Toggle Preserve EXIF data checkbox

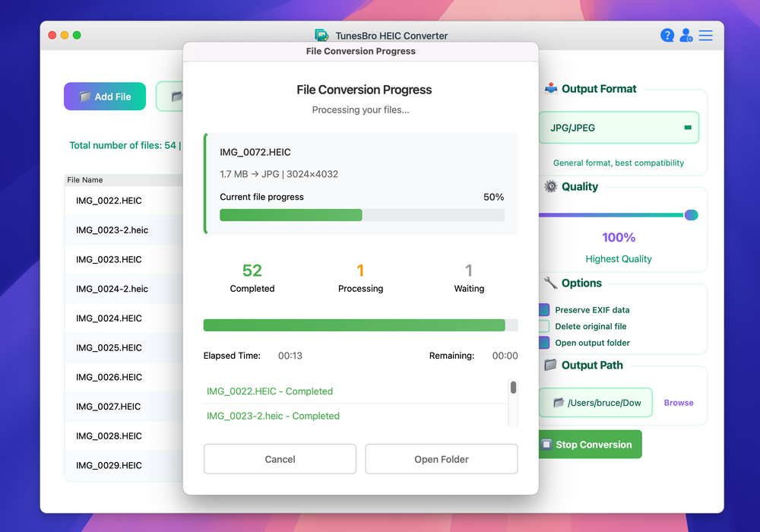[x=544, y=309]
